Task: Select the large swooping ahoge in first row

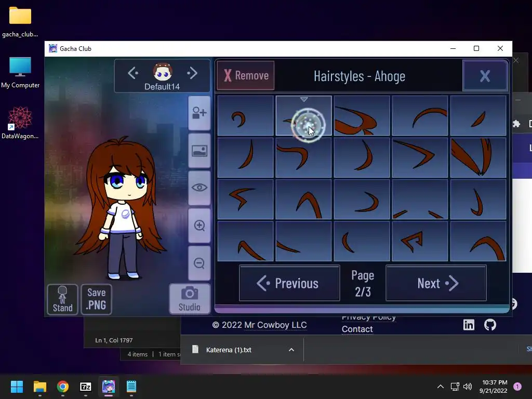Action: click(362, 116)
